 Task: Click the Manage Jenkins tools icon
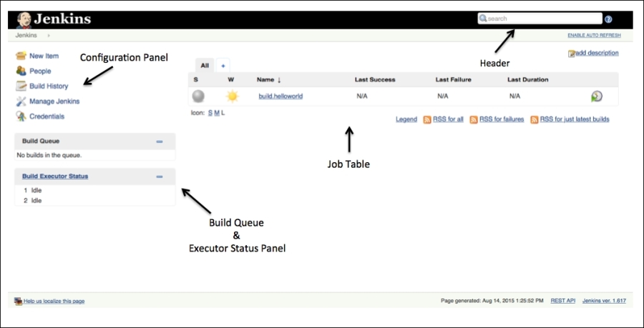tap(21, 101)
